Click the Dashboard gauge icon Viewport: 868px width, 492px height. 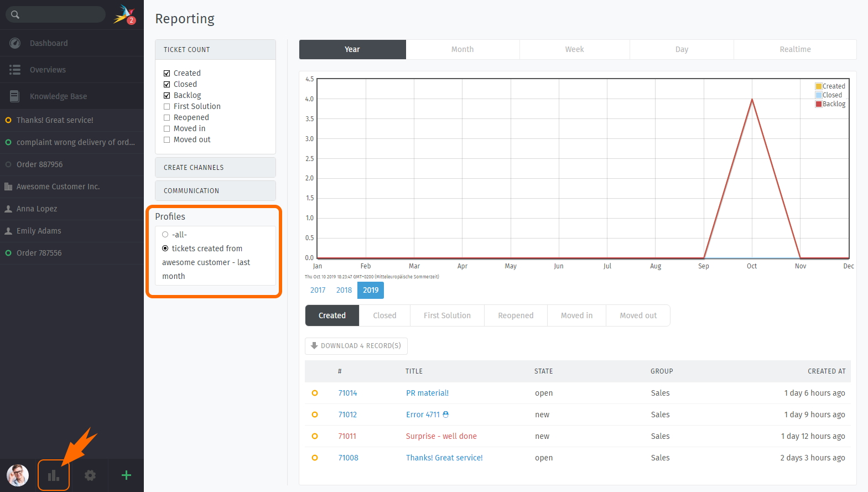(x=15, y=43)
